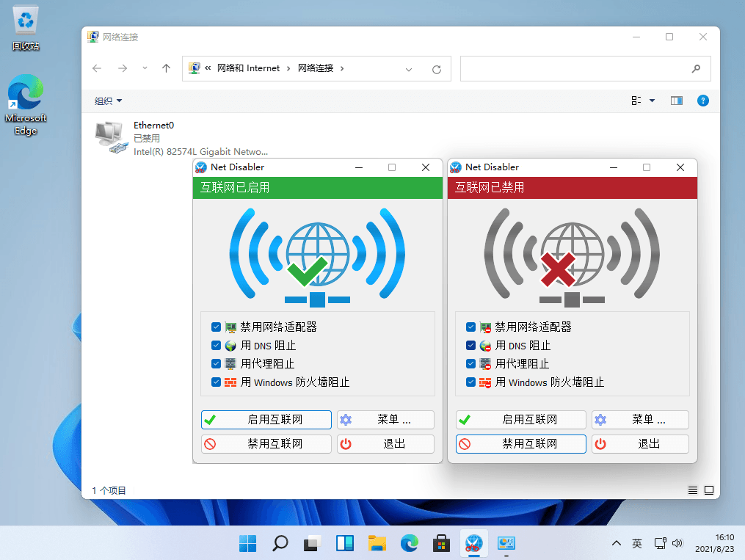Click 网络连接 breadcrumb in address bar
The image size is (745, 560).
click(316, 68)
